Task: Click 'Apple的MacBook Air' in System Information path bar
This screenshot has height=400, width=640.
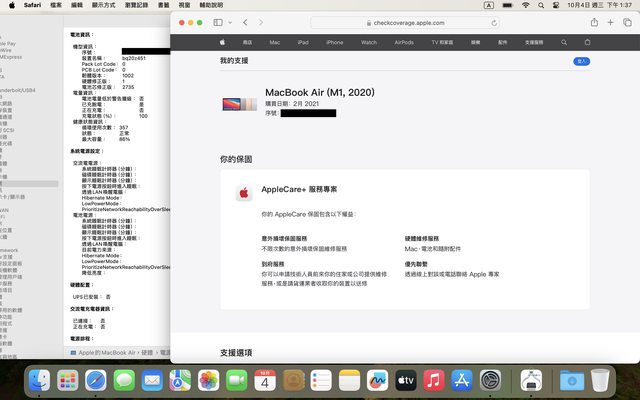Action: point(107,352)
